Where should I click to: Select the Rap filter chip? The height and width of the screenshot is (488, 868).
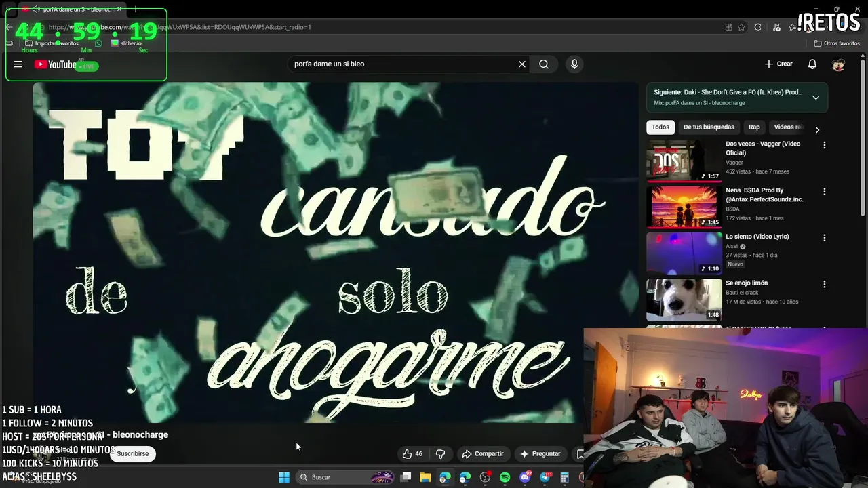[x=754, y=127]
